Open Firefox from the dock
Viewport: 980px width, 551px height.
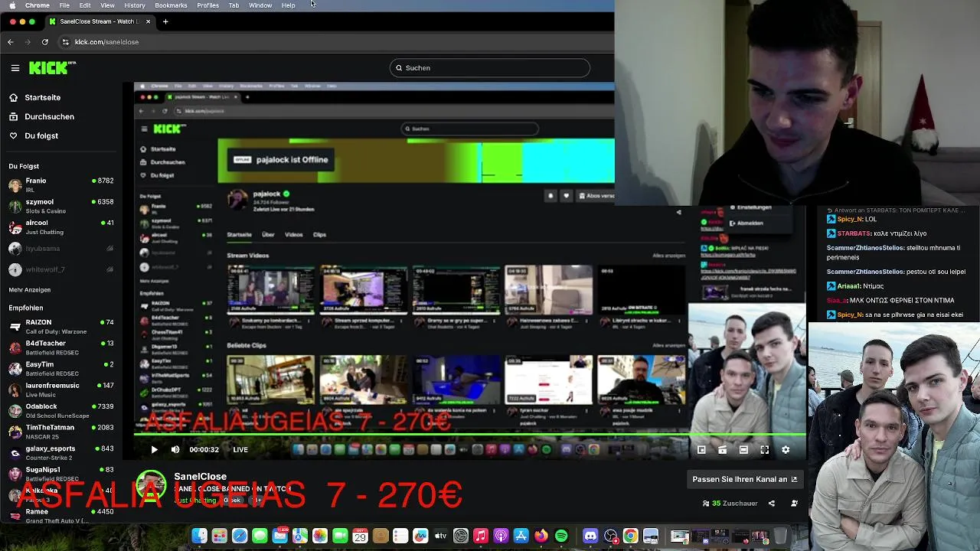[x=541, y=536]
